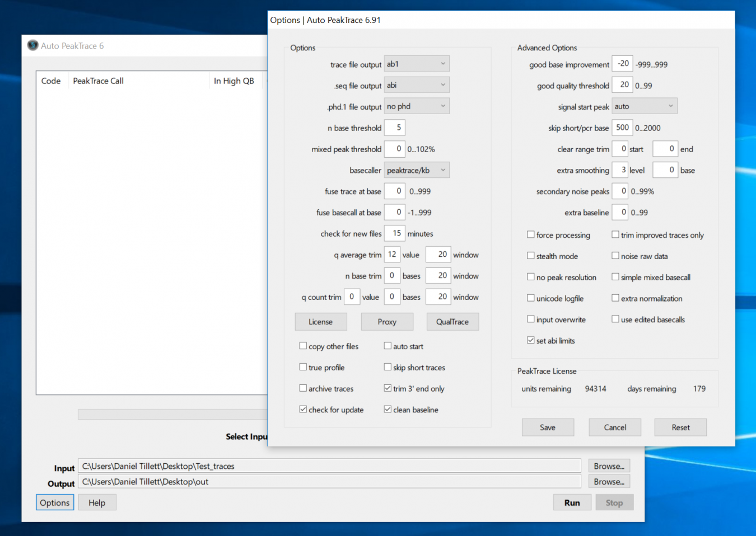Screen dimensions: 756x536
Task: Enable simple mixed basecall
Action: pyautogui.click(x=615, y=277)
